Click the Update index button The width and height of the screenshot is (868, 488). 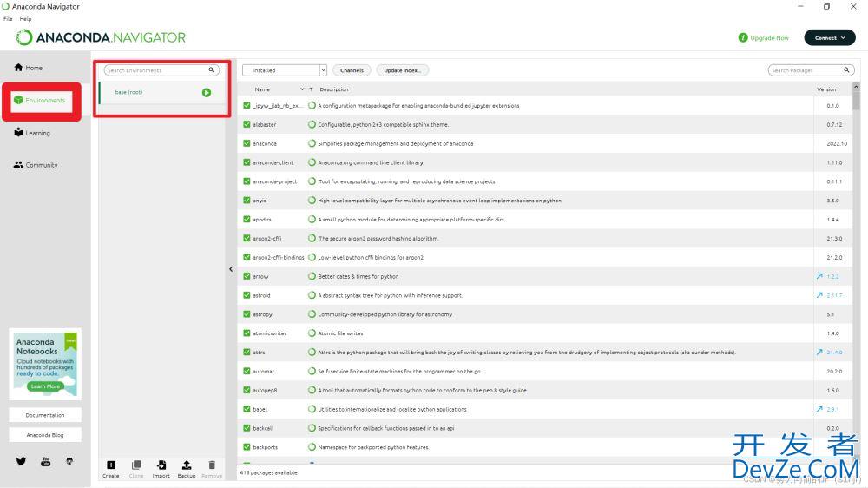(x=403, y=70)
